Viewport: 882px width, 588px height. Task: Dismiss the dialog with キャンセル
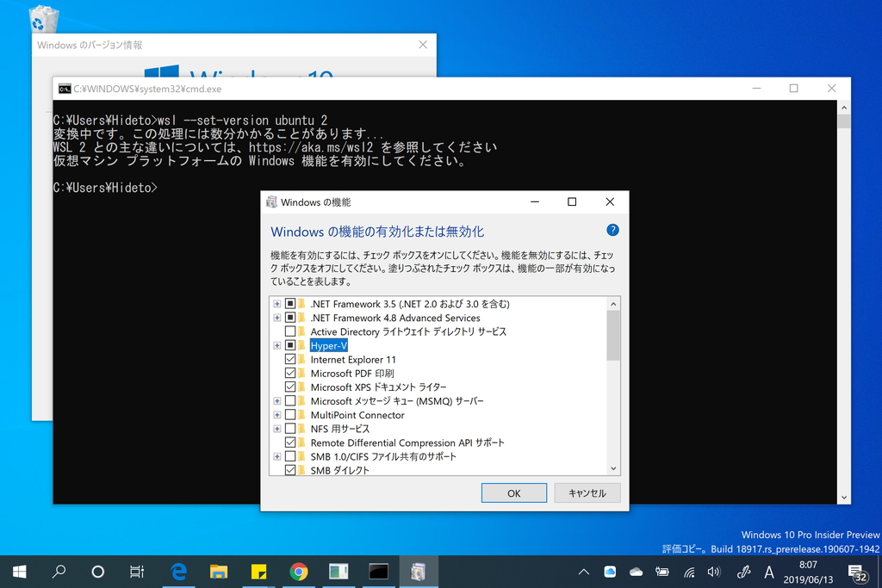click(587, 492)
